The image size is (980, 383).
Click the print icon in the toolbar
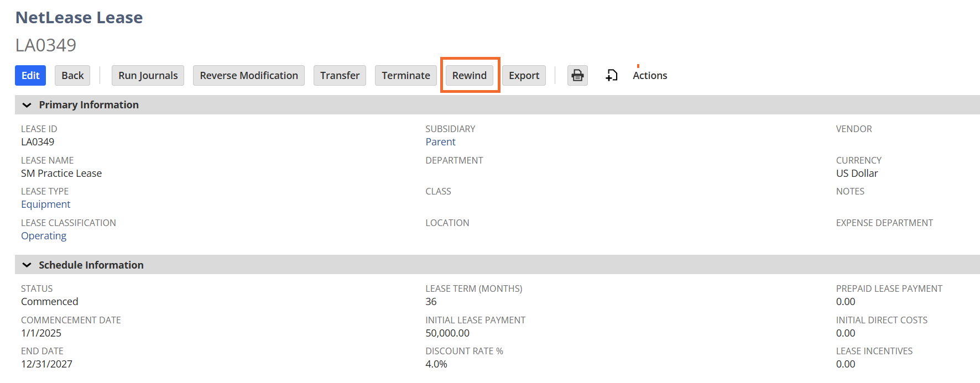pyautogui.click(x=577, y=75)
